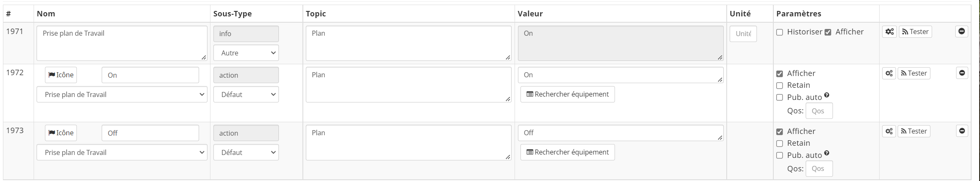Uncheck Afficher in row 1971
The height and width of the screenshot is (181, 980).
coord(828,32)
